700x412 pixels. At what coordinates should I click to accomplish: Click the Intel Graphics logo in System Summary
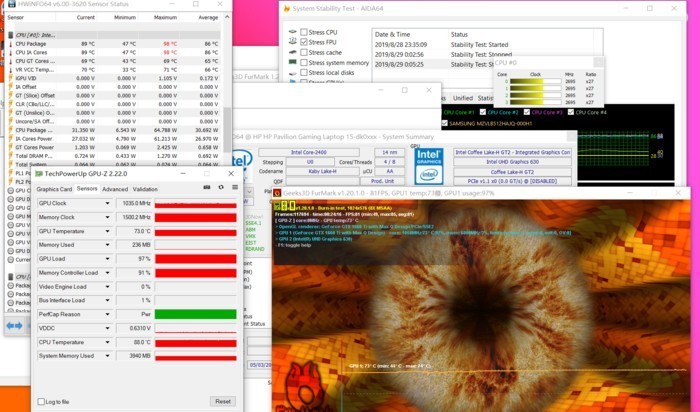coord(429,166)
